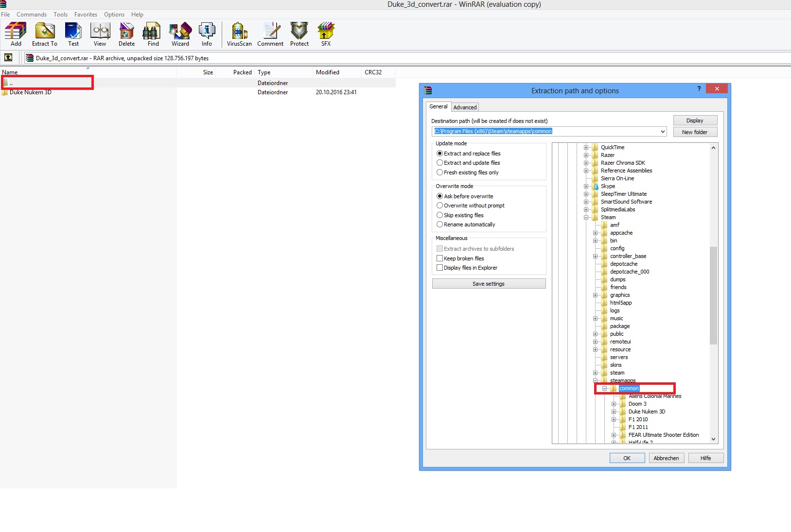Cancel with the Abbrechen button
This screenshot has width=791, height=532.
666,458
